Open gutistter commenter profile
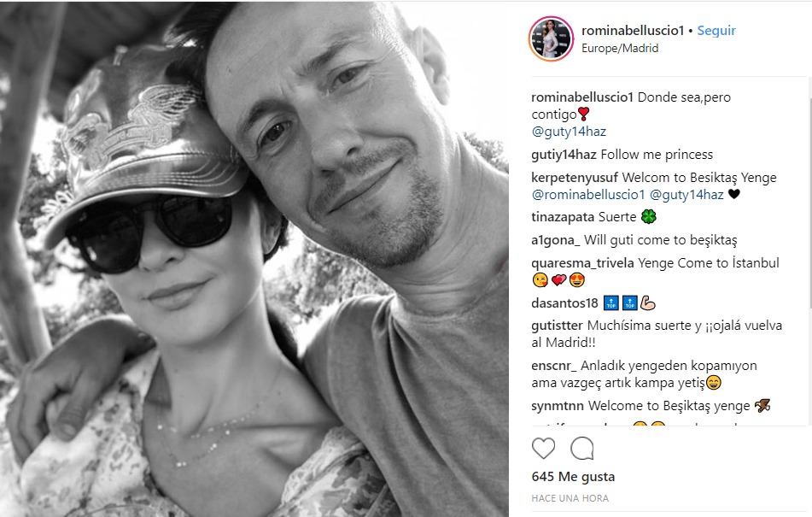Image resolution: width=812 pixels, height=517 pixels. [558, 326]
